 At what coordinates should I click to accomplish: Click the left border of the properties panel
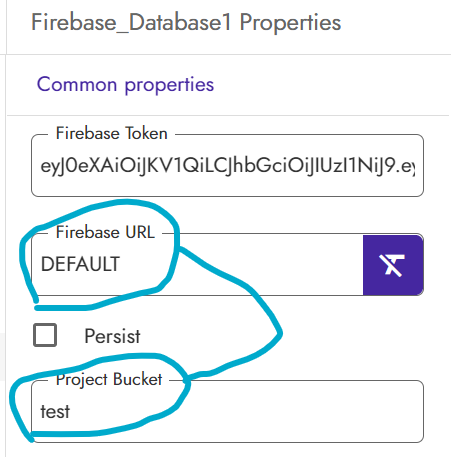[x=6, y=228]
